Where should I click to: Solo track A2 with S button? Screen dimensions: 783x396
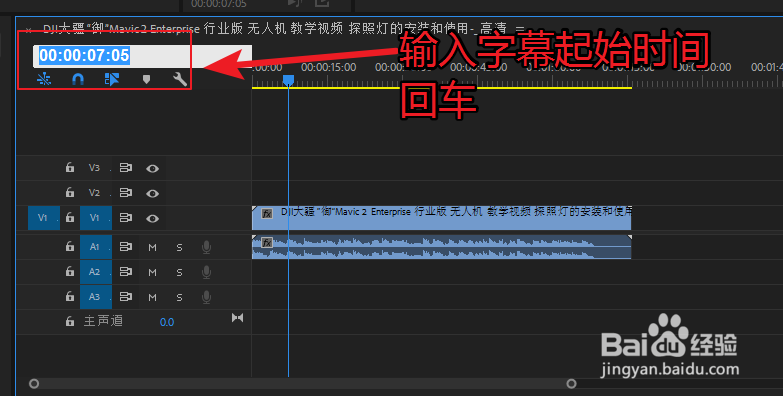pos(179,273)
